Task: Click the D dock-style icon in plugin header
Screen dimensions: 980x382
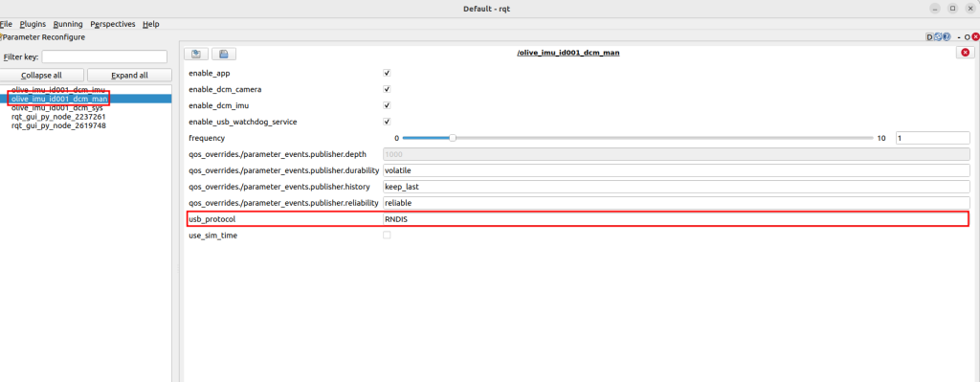Action: tap(929, 37)
